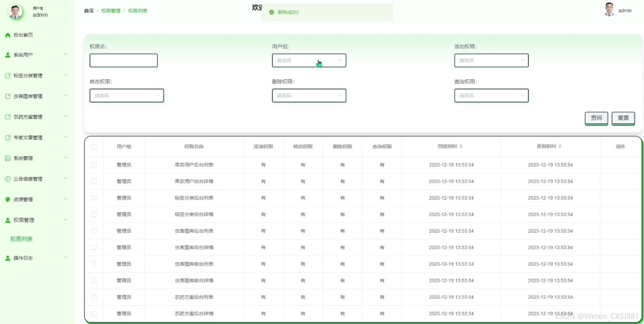Tick the checkbox for 虫害图库后台列表

point(94,231)
